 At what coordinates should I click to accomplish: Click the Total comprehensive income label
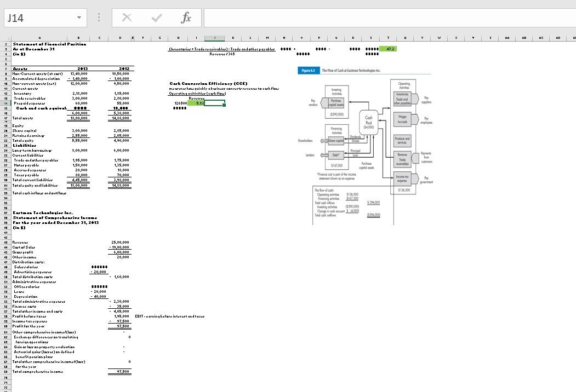[38, 372]
